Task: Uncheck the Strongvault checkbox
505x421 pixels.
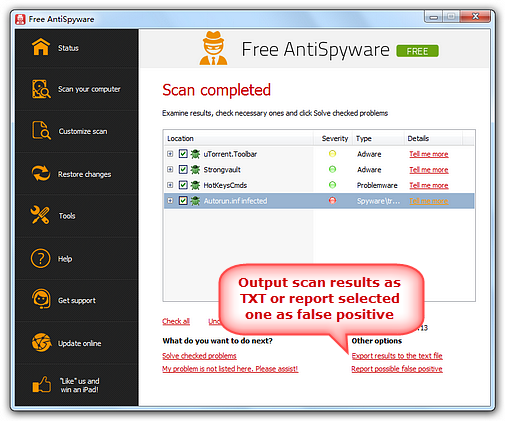Action: [183, 169]
